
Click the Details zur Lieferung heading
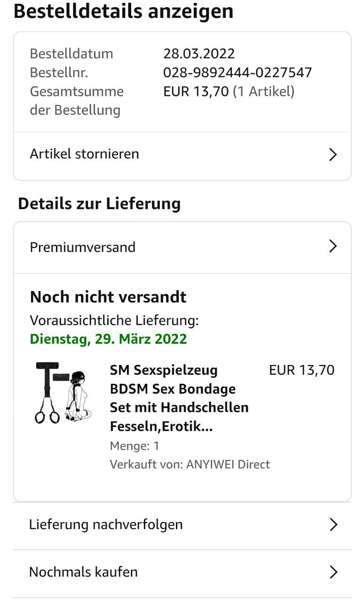pyautogui.click(x=99, y=204)
